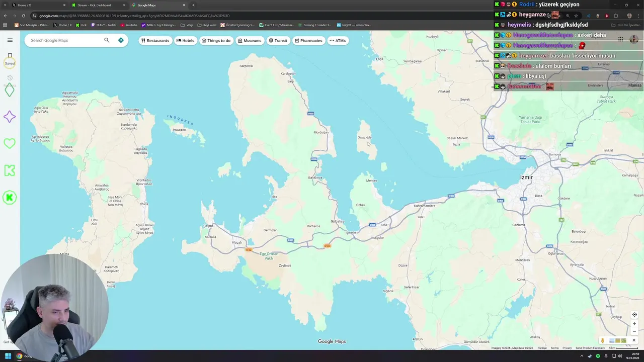
Task: Open the tab search dropdown
Action: [x=6, y=5]
